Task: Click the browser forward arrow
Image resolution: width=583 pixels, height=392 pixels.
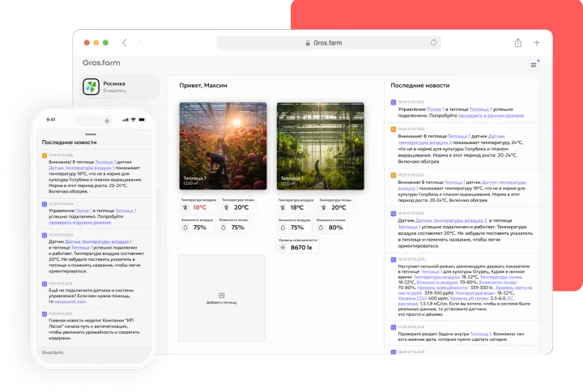Action: click(x=139, y=43)
